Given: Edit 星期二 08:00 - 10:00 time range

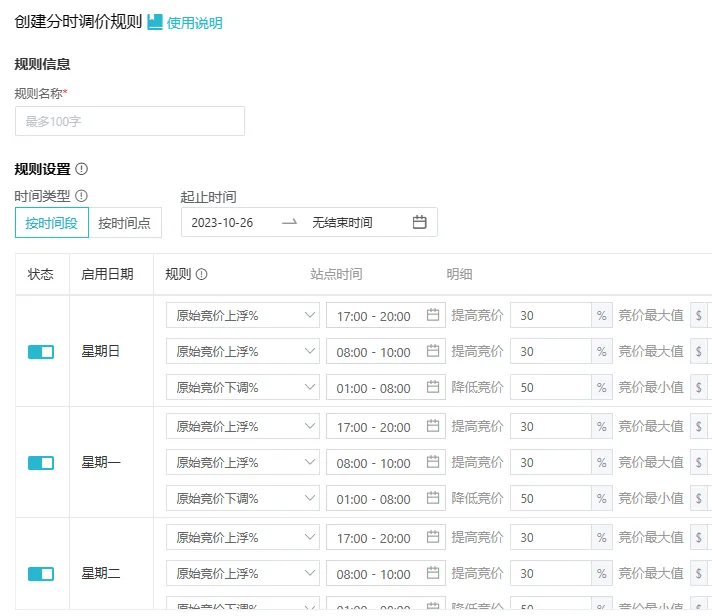Looking at the screenshot, I should pyautogui.click(x=386, y=573).
